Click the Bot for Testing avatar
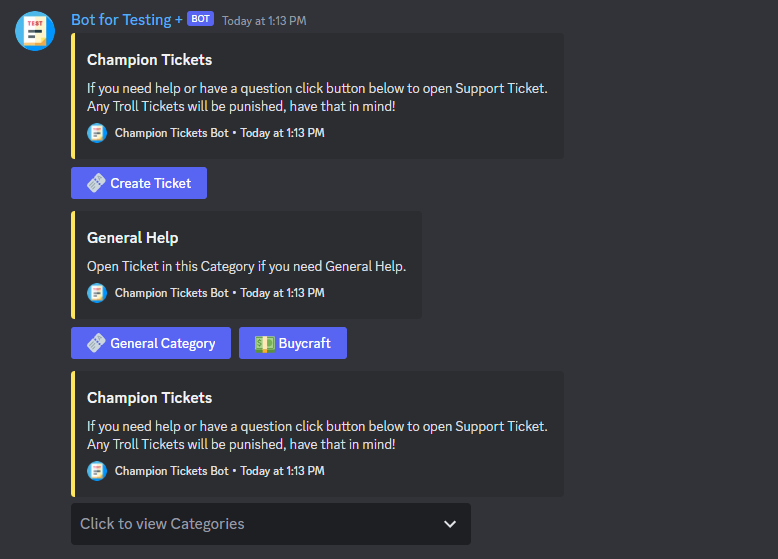 click(x=35, y=30)
